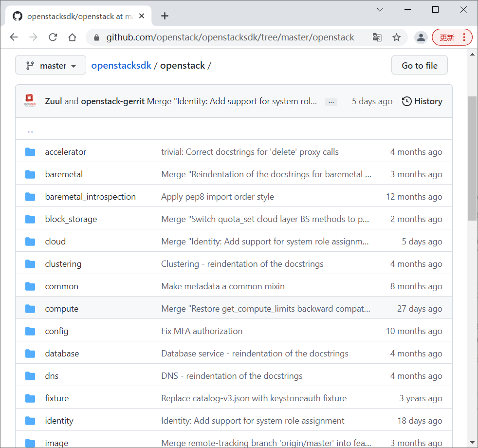Screen dimensions: 478x448
Task: Click the Zuul commit author avatar
Action: 30,101
